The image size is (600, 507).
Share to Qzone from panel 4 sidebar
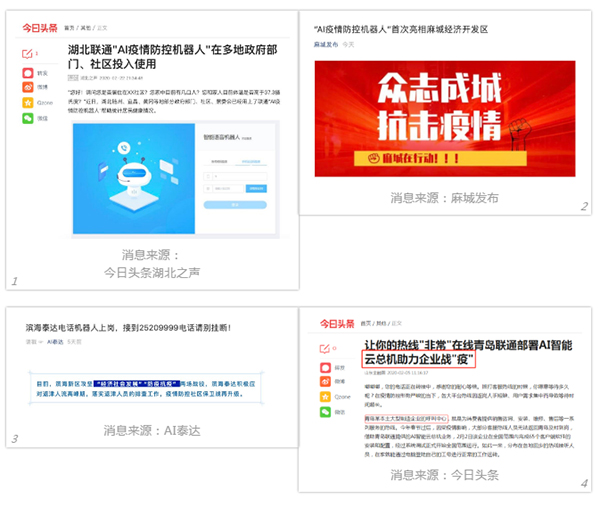[325, 396]
